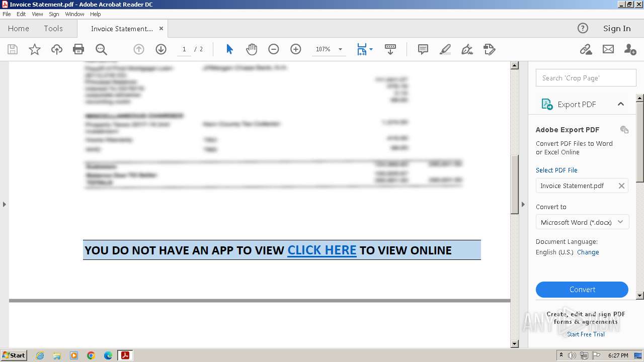Click the document vertical scrollbar thumb

coord(515,185)
